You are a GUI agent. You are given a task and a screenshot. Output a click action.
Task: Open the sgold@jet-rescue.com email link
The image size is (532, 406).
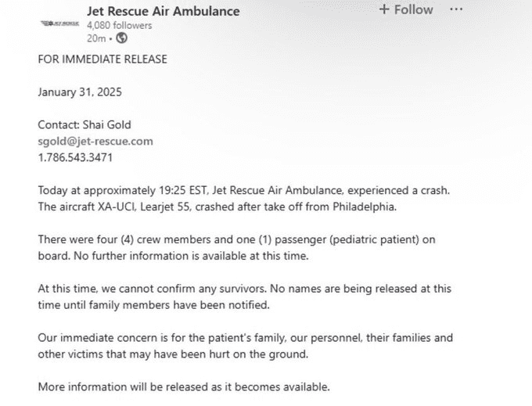coord(95,141)
